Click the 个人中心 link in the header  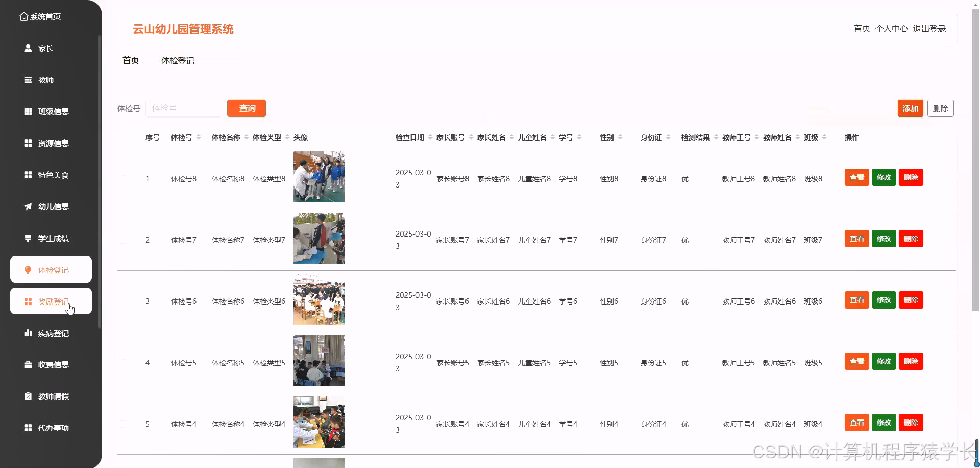click(x=892, y=29)
